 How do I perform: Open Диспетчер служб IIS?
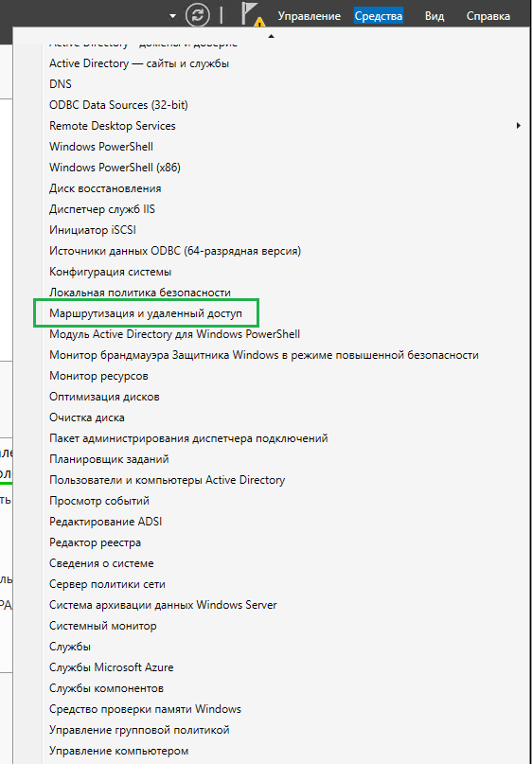coord(102,209)
